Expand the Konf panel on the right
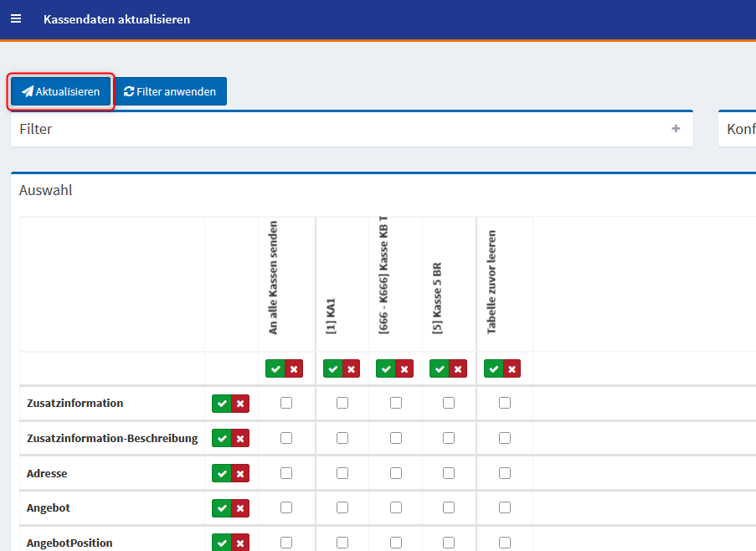 (740, 129)
